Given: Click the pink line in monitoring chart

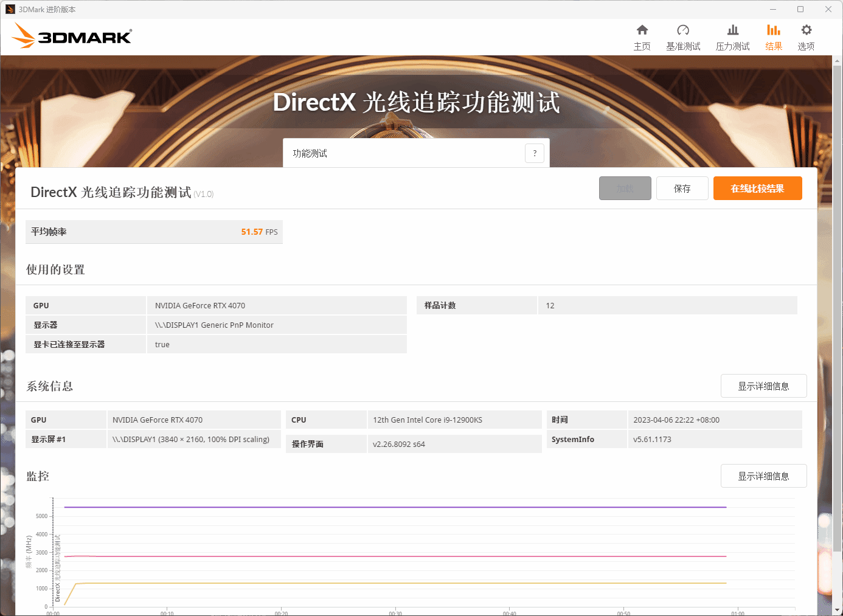Looking at the screenshot, I should click(395, 556).
